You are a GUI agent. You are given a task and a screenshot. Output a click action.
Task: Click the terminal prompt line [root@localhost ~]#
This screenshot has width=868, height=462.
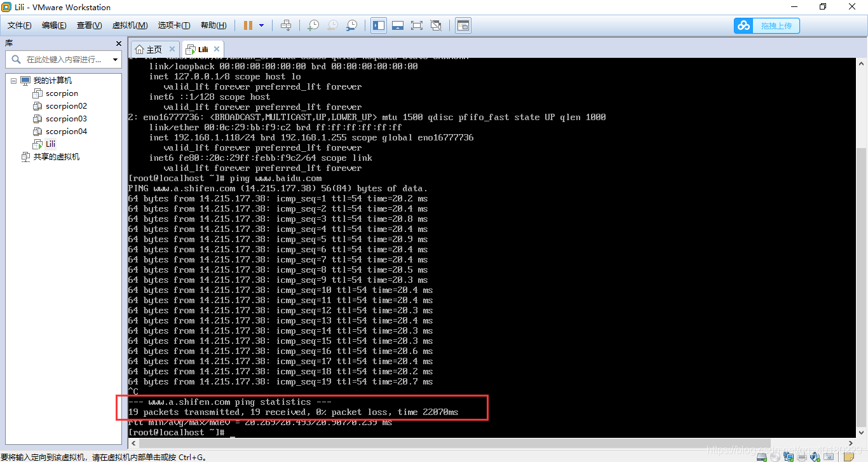(x=177, y=432)
